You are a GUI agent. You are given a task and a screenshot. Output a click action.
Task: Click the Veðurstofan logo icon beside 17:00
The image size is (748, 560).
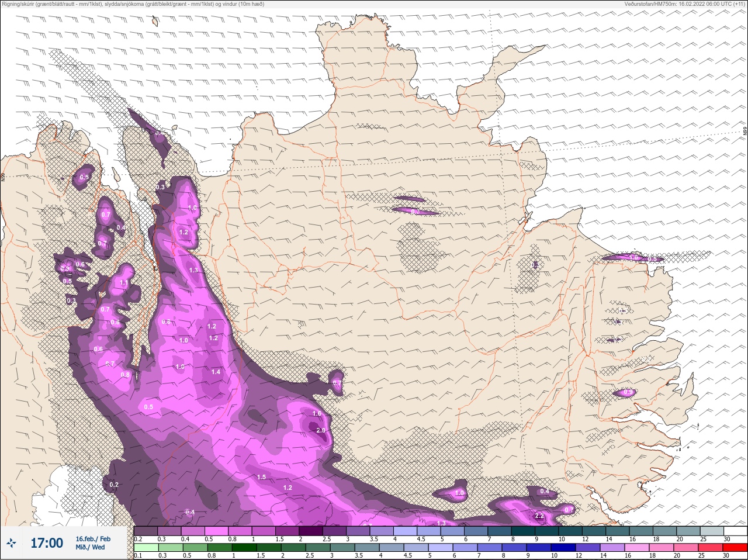pyautogui.click(x=12, y=543)
